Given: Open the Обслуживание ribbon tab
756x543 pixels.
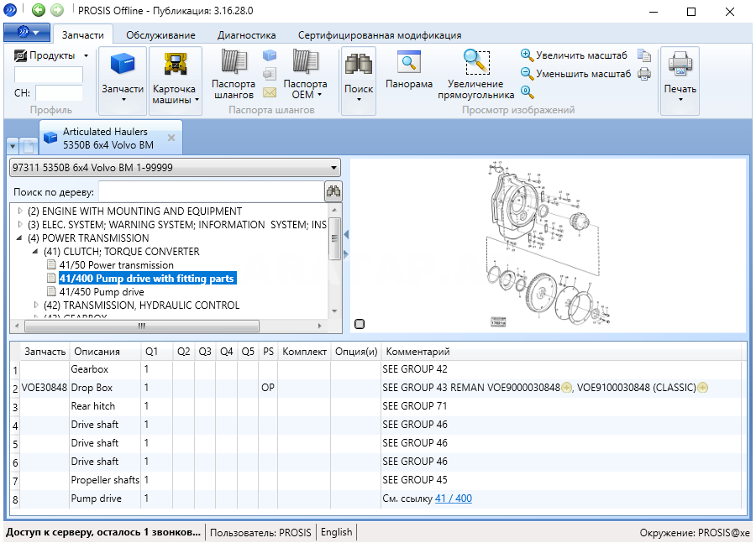Looking at the screenshot, I should (x=160, y=35).
